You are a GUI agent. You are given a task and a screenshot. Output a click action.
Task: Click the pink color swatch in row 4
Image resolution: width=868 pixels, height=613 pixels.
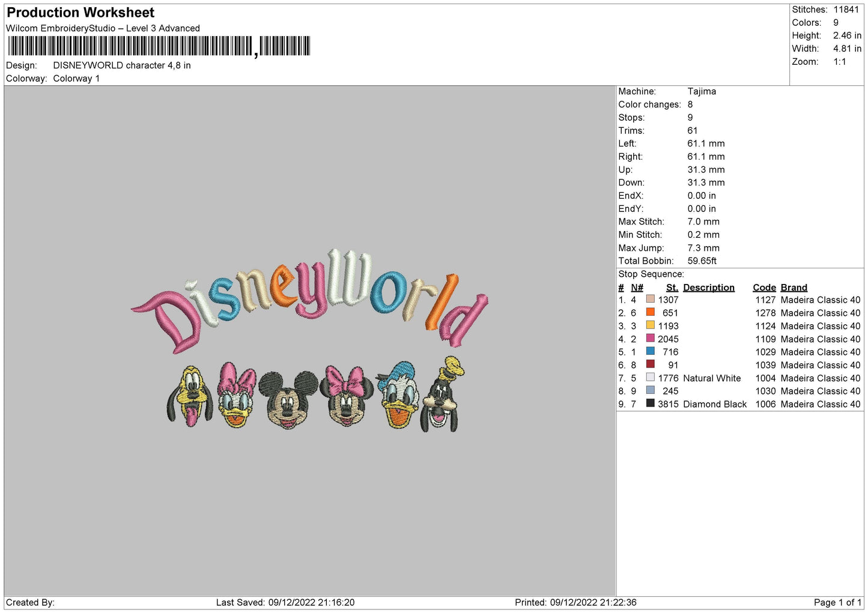(x=650, y=338)
